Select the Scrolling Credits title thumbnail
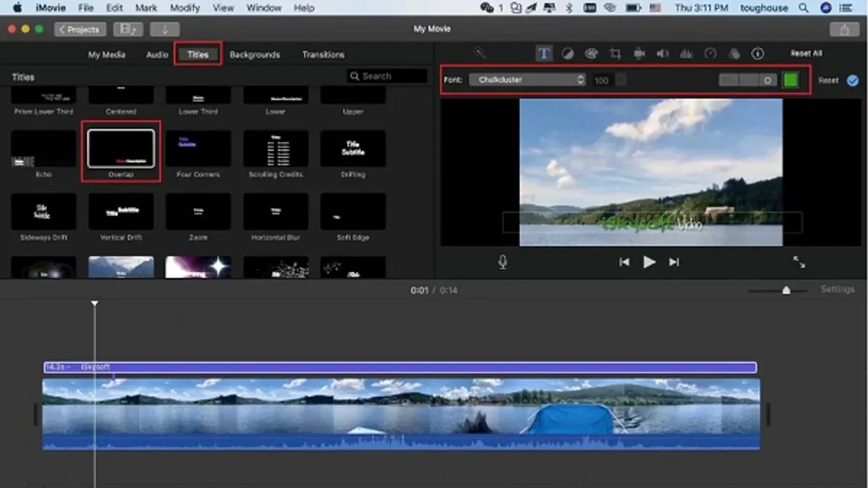Viewport: 868px width, 488px height. [x=276, y=148]
